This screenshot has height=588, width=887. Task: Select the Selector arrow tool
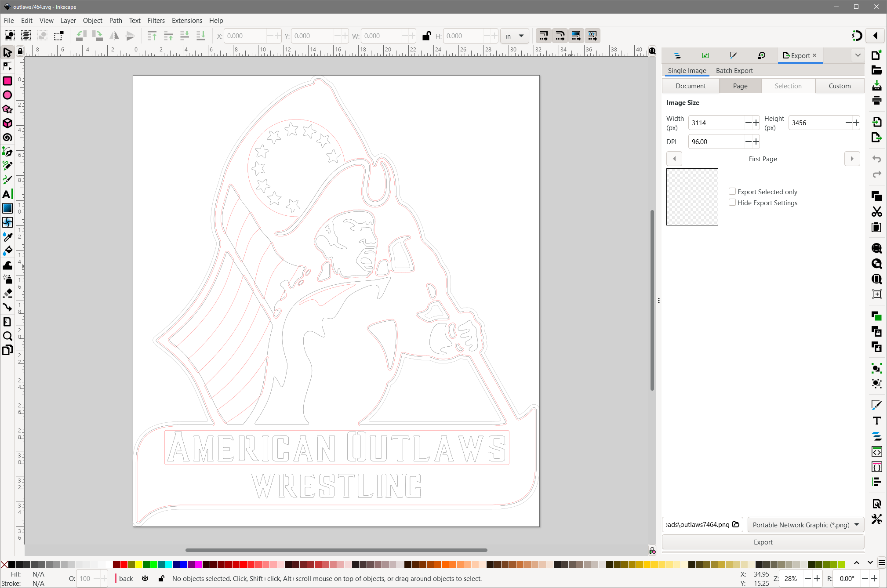click(7, 53)
